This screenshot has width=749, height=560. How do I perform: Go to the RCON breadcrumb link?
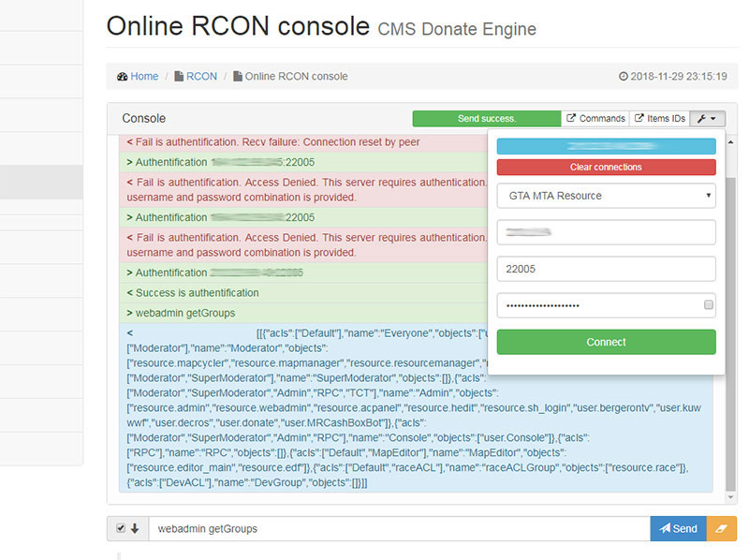(x=201, y=77)
